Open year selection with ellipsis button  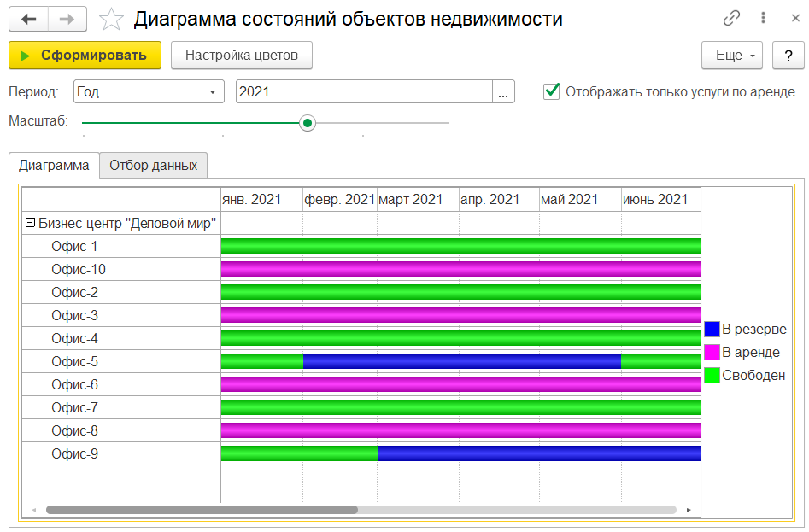pos(503,91)
